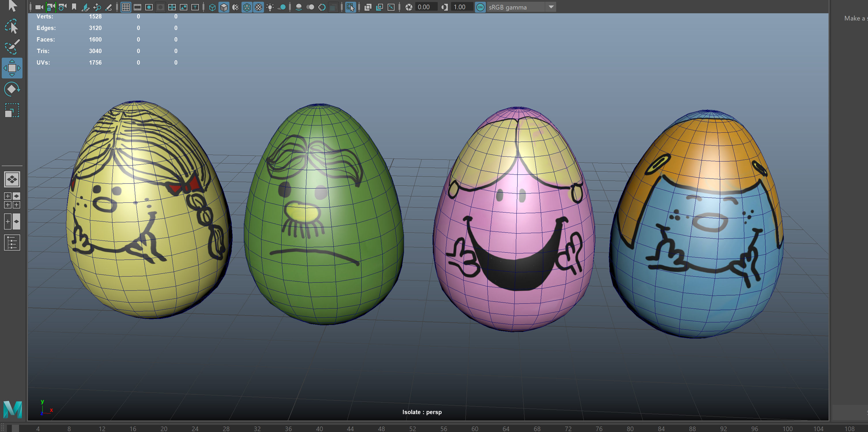
Task: Enable Motion Blur icon
Action: [310, 7]
